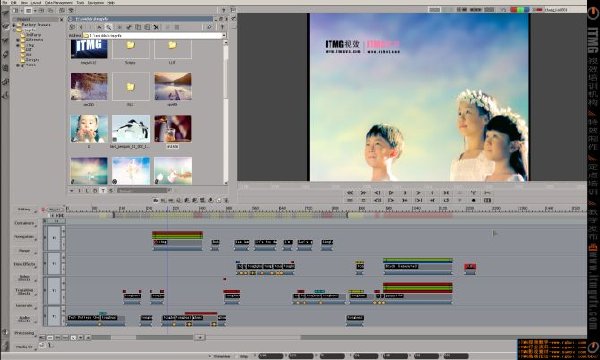The width and height of the screenshot is (600, 360).
Task: Expand the Timer toolbar
Action: coord(24,251)
